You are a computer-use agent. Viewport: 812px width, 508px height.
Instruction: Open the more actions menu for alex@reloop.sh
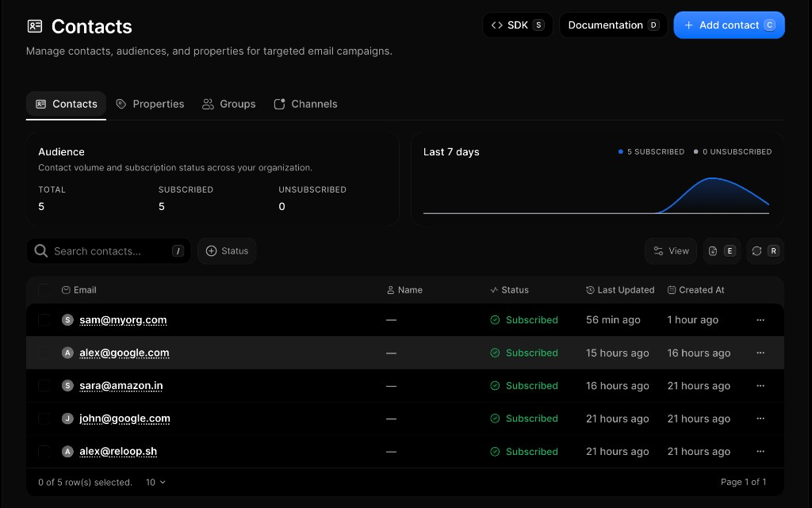(760, 452)
